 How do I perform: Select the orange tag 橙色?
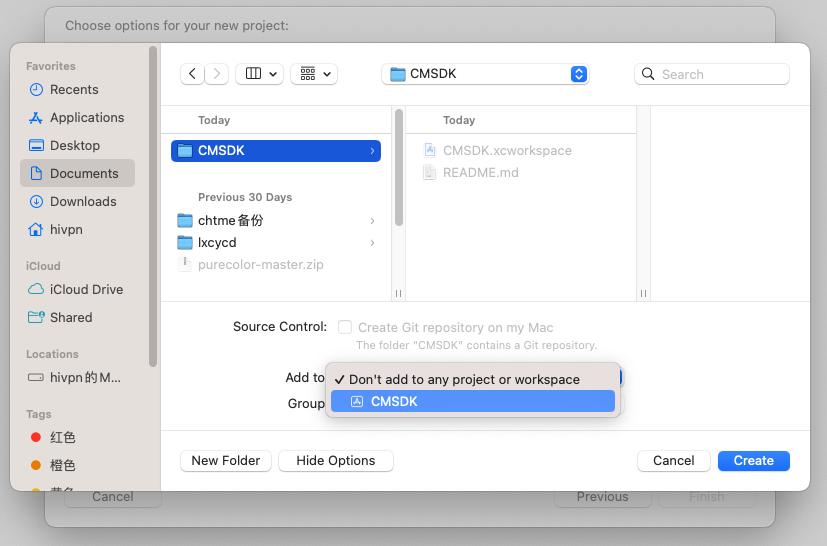point(53,465)
